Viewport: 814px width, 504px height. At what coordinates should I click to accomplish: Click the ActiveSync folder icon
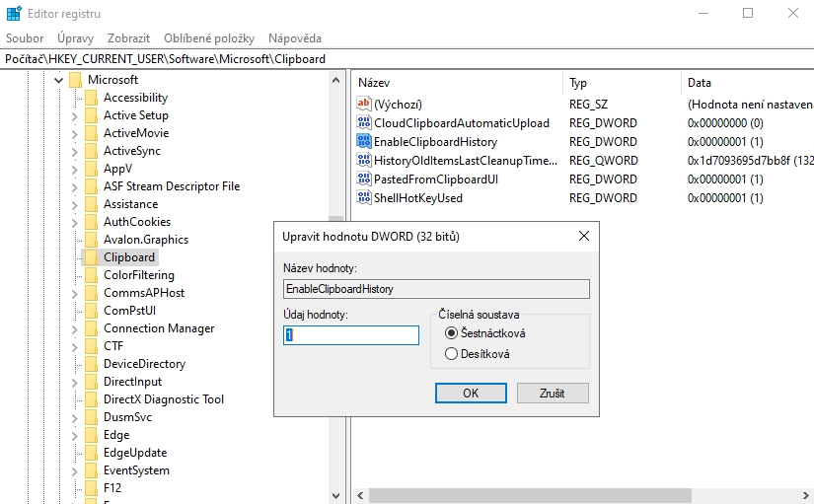pos(91,151)
